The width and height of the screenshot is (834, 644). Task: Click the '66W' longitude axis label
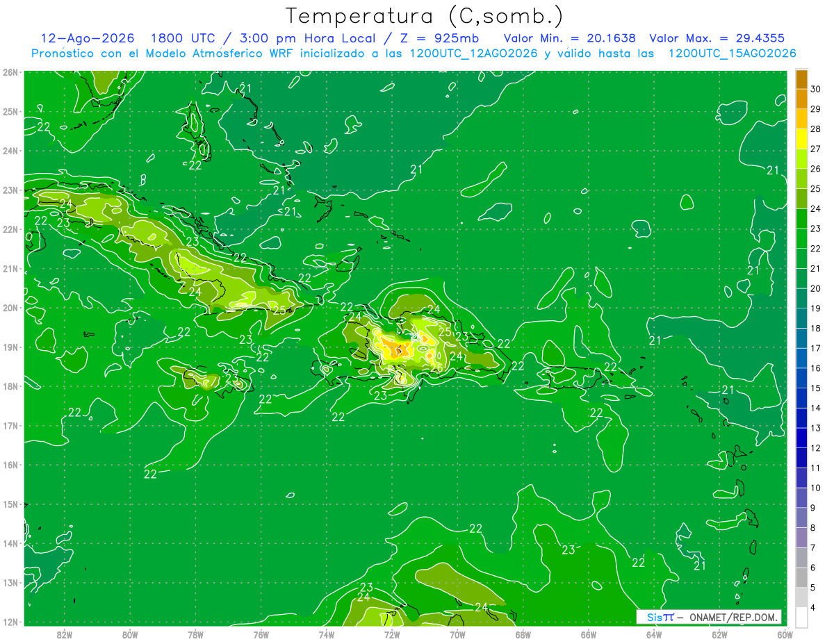[589, 634]
